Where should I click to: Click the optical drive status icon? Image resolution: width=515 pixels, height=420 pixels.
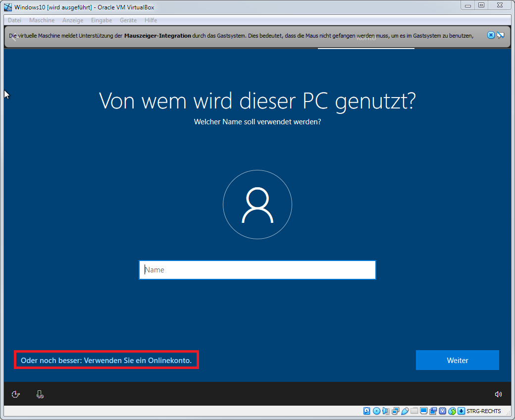click(x=376, y=411)
